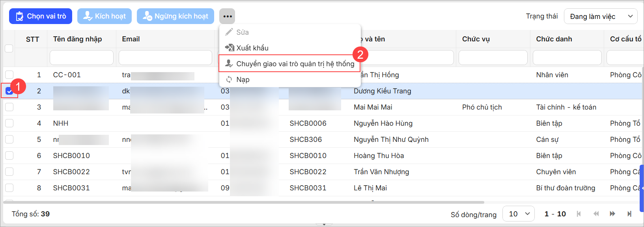Choose Xuất khẩu from the menu

tap(252, 48)
